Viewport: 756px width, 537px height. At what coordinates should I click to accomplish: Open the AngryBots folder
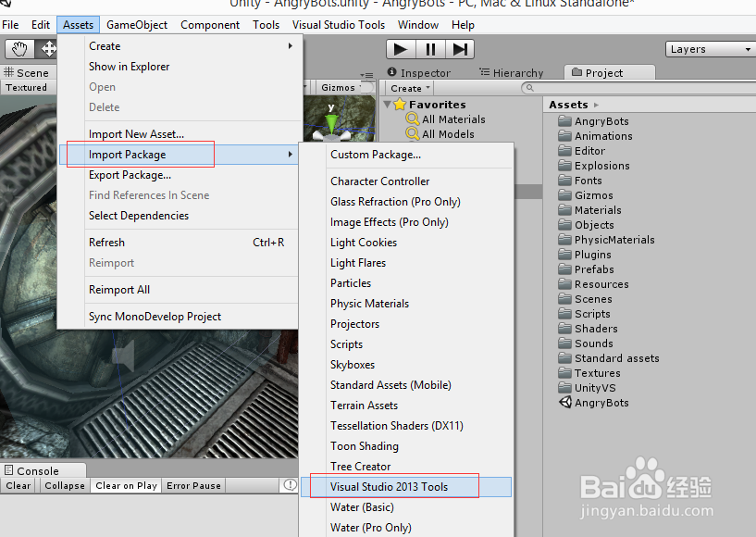tap(593, 121)
